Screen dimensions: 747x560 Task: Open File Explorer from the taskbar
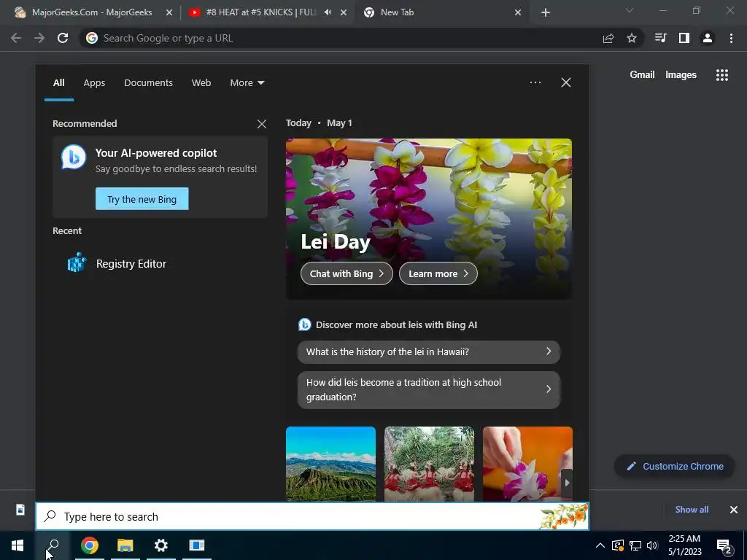coord(125,545)
